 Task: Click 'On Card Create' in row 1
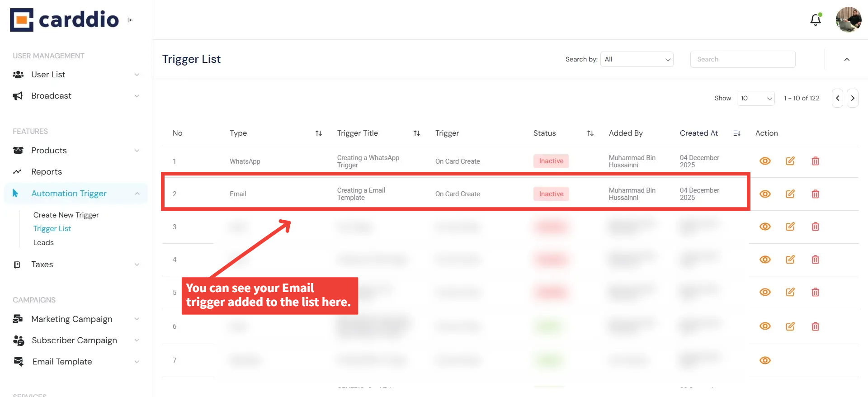(458, 161)
